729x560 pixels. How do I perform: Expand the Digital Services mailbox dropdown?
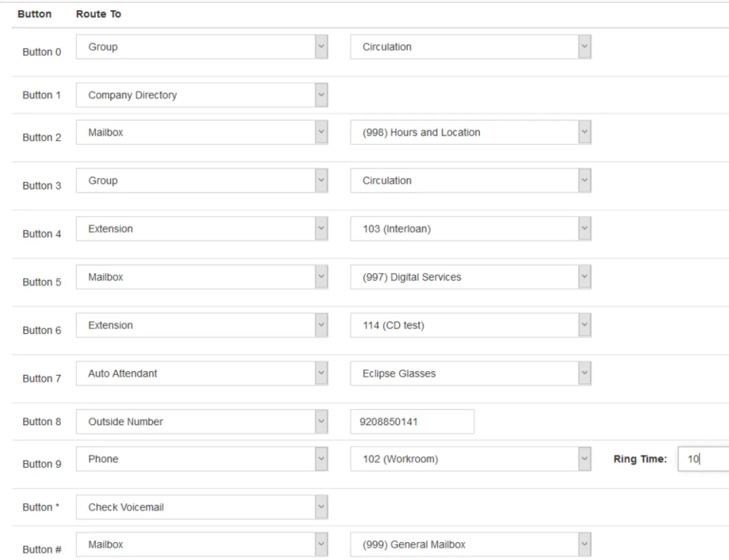tap(470, 277)
